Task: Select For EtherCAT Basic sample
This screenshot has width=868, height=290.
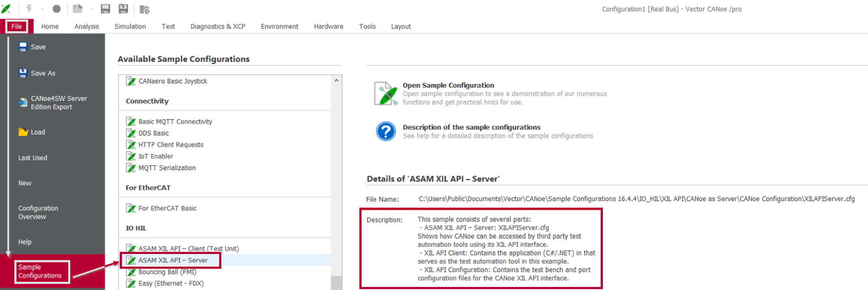Action: [168, 209]
